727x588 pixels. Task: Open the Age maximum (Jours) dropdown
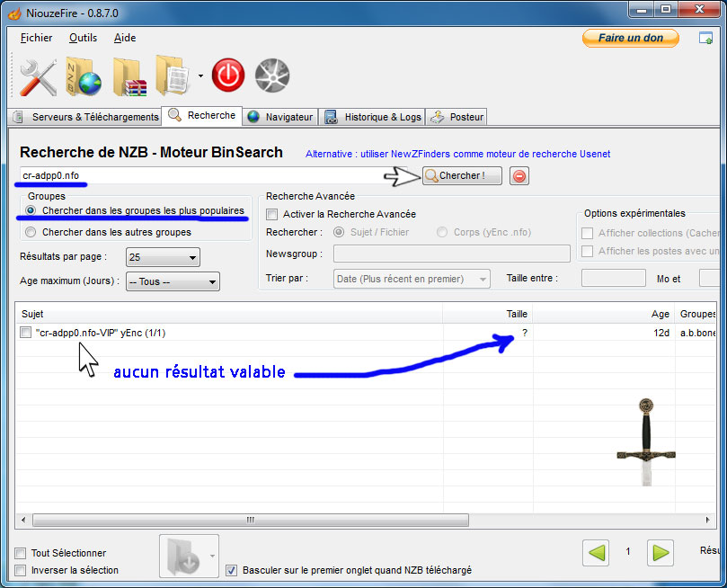pos(173,281)
